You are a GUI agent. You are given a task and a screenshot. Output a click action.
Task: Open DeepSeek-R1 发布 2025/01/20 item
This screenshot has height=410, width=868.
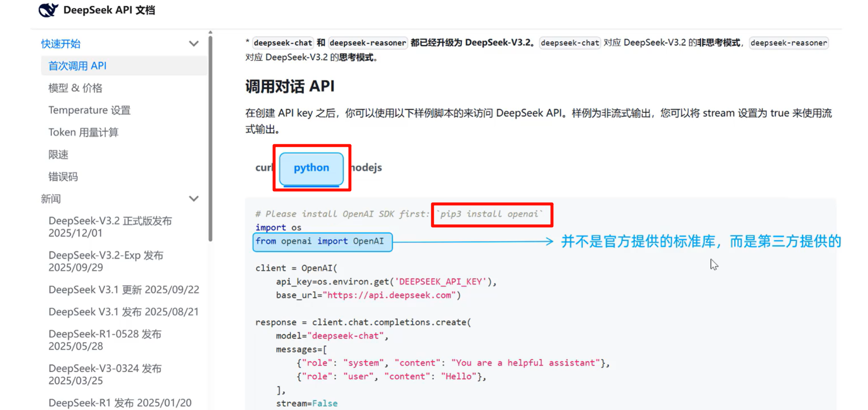(120, 402)
